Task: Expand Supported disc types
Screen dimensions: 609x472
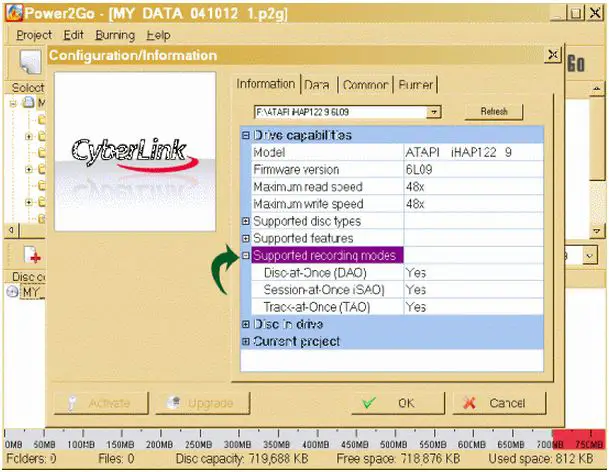Action: pyautogui.click(x=245, y=221)
